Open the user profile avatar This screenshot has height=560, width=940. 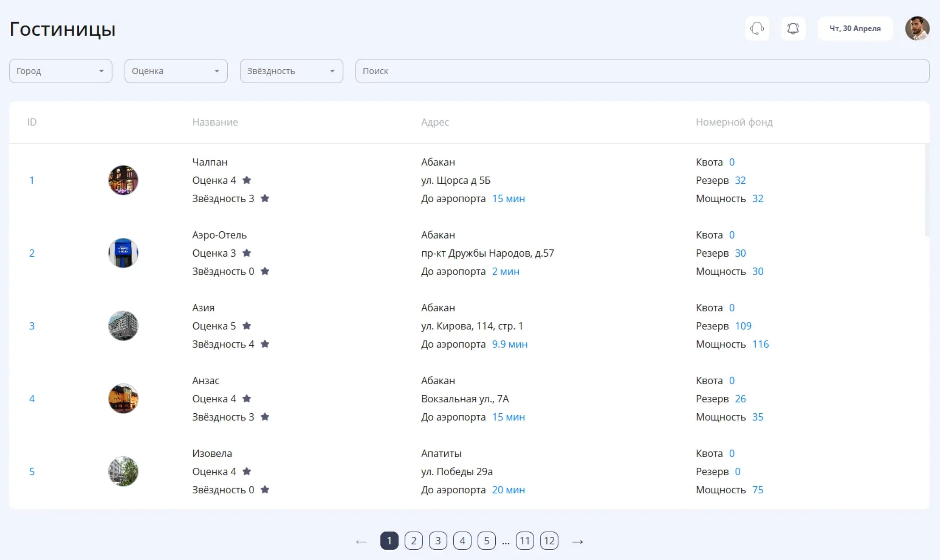tap(917, 28)
